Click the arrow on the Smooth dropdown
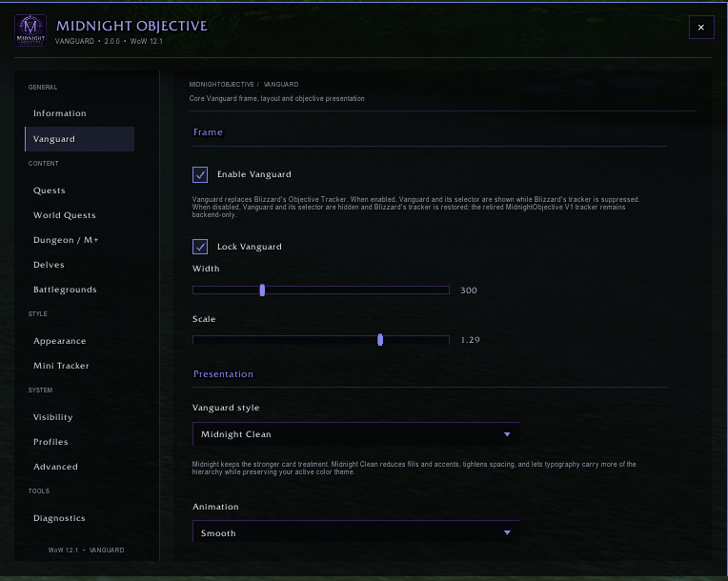The width and height of the screenshot is (728, 581). click(507, 532)
